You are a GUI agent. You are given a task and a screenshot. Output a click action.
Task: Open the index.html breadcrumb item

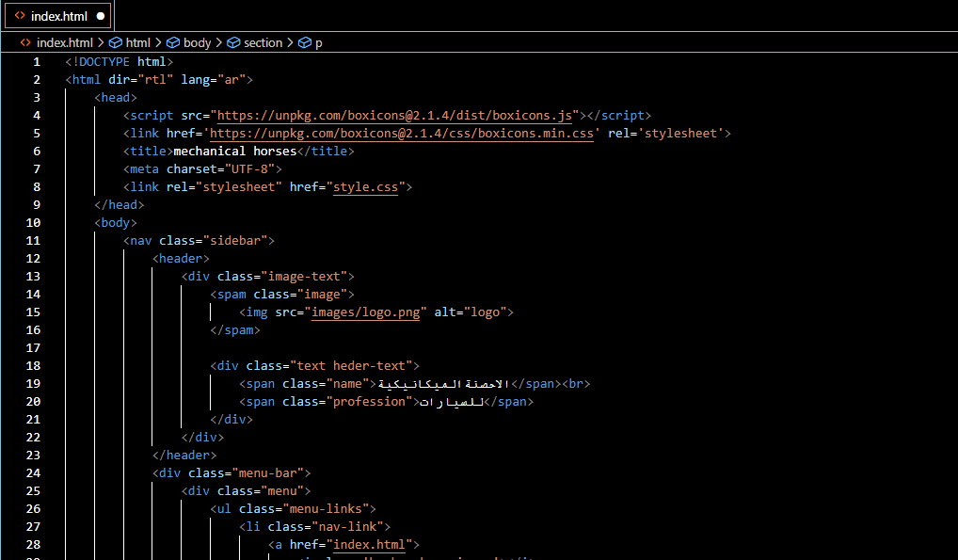click(x=65, y=42)
